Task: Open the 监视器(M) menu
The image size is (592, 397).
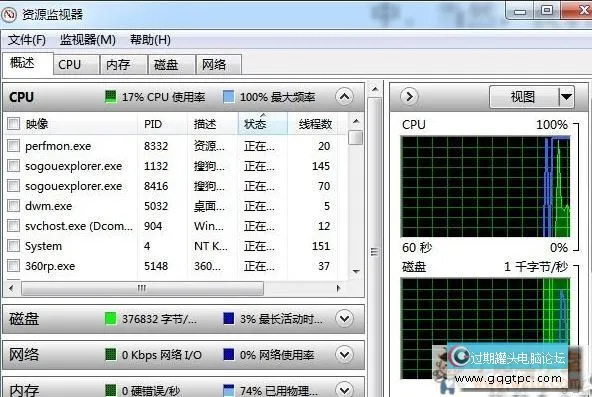Action: [88, 40]
